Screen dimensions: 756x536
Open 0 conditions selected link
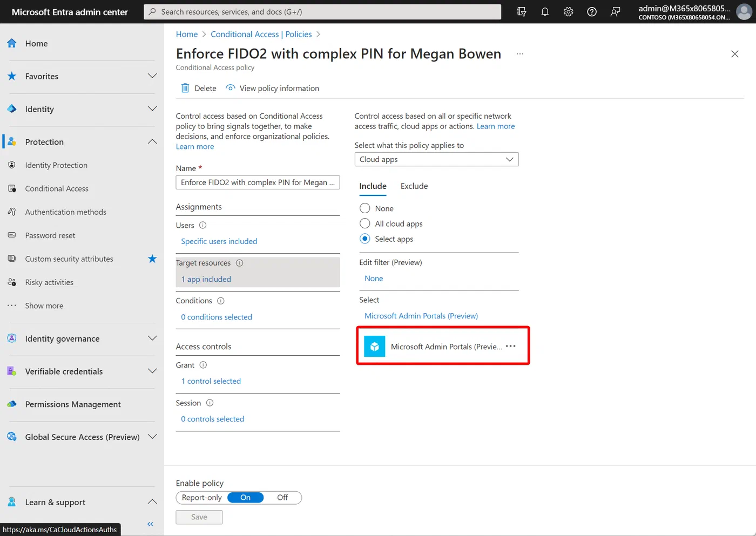click(217, 317)
